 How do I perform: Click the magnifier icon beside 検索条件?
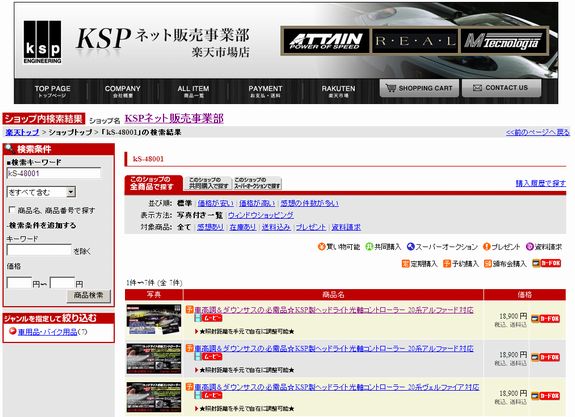[x=10, y=149]
